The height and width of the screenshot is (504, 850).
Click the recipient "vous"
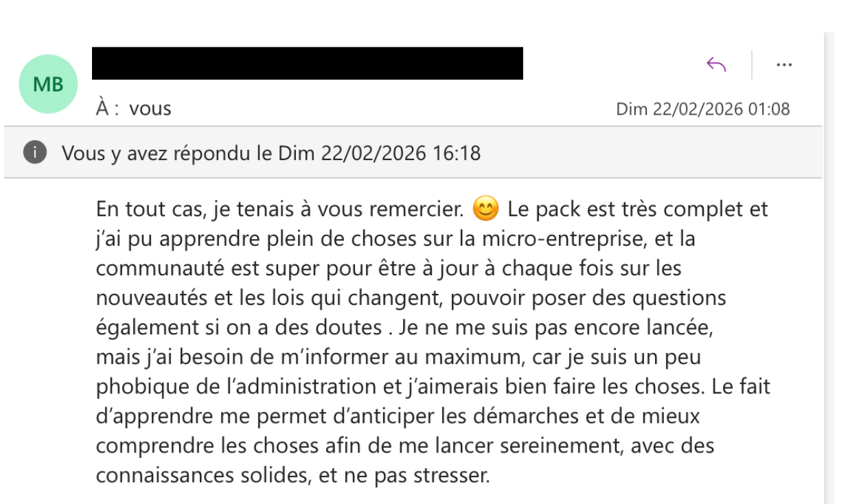150,108
